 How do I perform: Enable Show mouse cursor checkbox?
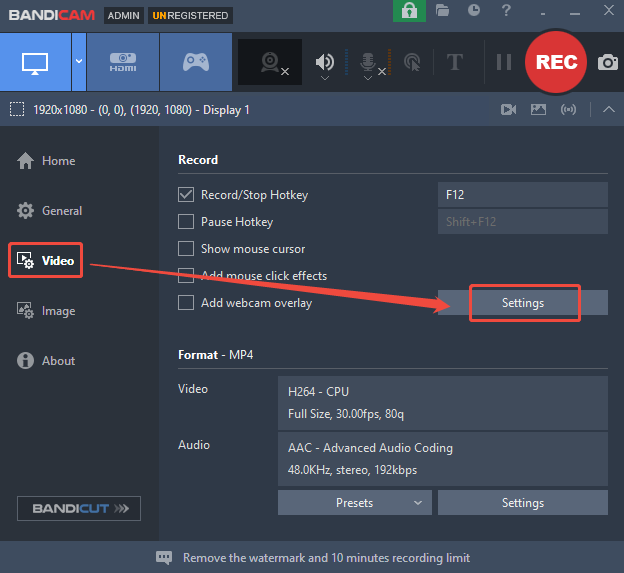pyautogui.click(x=186, y=249)
